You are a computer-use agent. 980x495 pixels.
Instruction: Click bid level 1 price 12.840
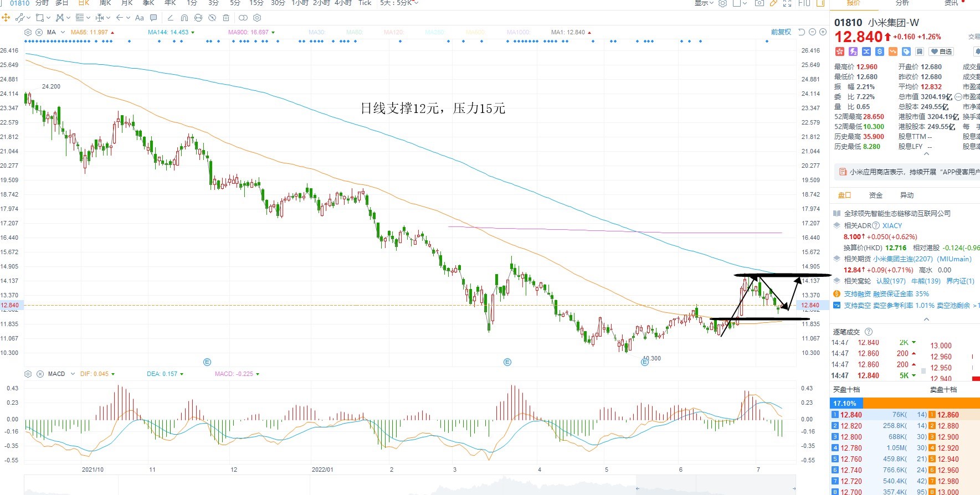click(851, 415)
